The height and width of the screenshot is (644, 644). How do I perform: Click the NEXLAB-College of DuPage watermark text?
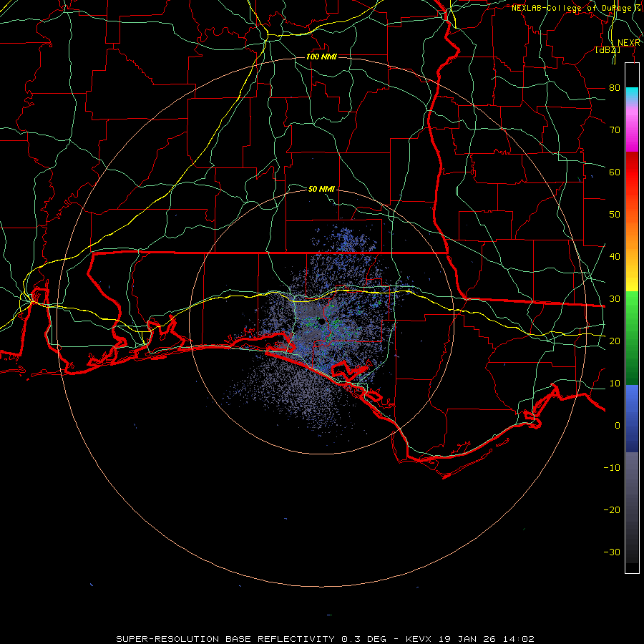pyautogui.click(x=577, y=8)
